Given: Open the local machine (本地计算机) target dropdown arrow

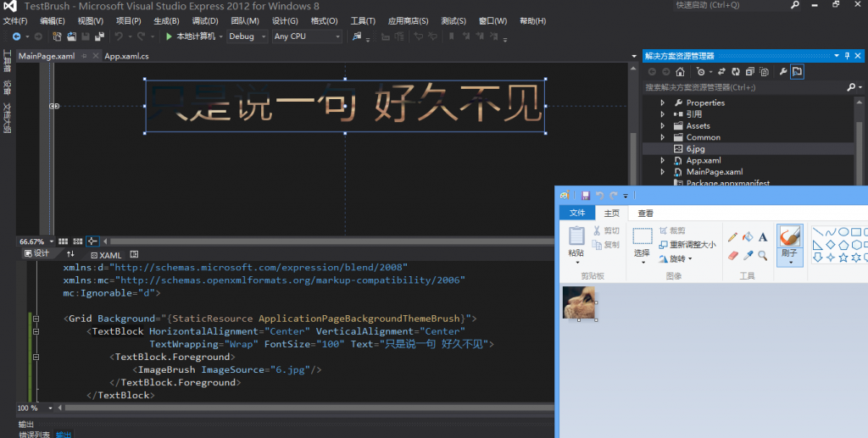Looking at the screenshot, I should coord(221,36).
